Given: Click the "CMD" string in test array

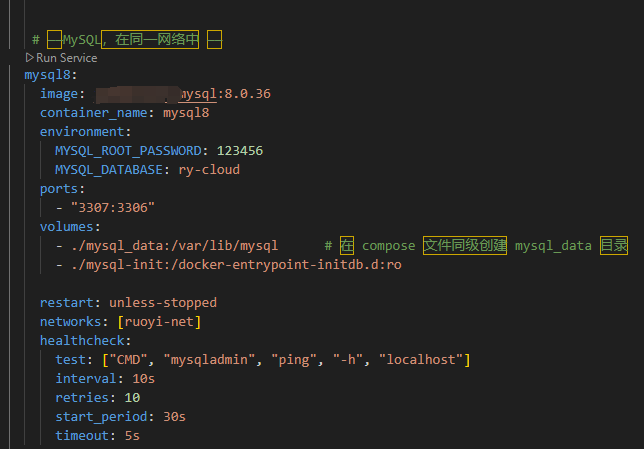Looking at the screenshot, I should (129, 359).
